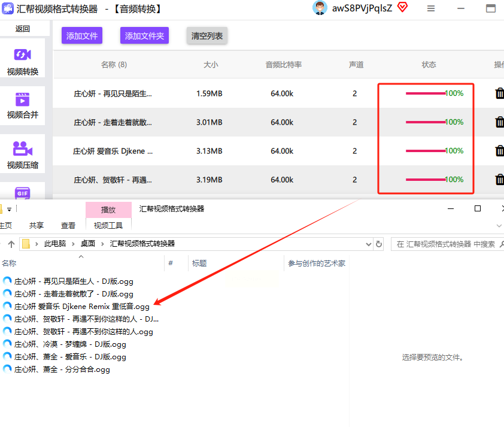Select file 庄心妍、萧全 - 分分合合.ogg
Screen dimensions: 504x427
[x=62, y=370]
